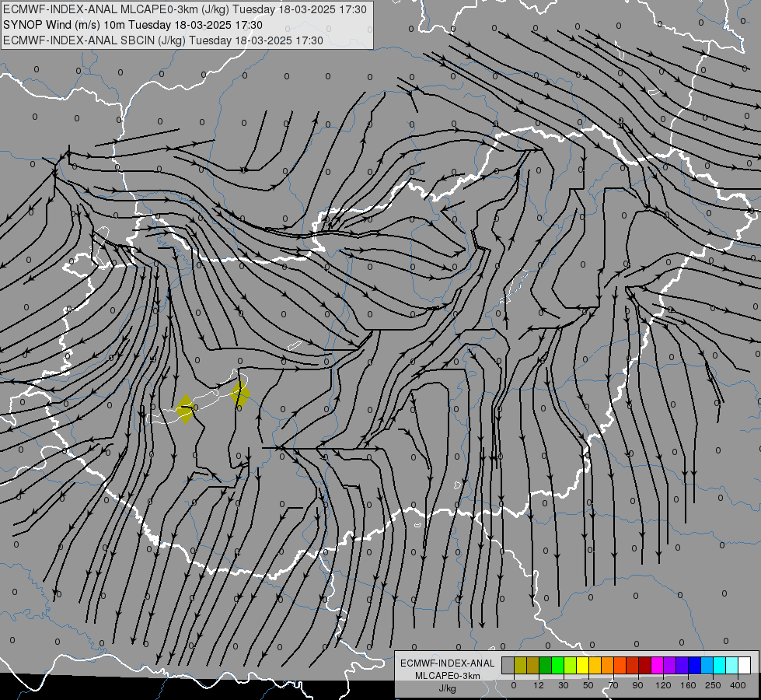Screen dimensions: 761x700
Task: Click the 'ECMWF-INDEX-ANAL MLCAPE0-3km' title line
Action: click(x=185, y=9)
